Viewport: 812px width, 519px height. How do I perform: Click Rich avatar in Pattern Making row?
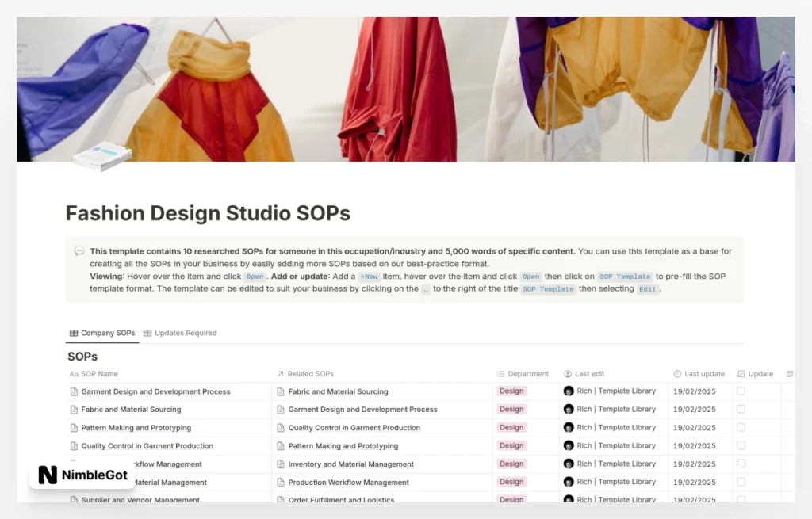[x=569, y=427]
